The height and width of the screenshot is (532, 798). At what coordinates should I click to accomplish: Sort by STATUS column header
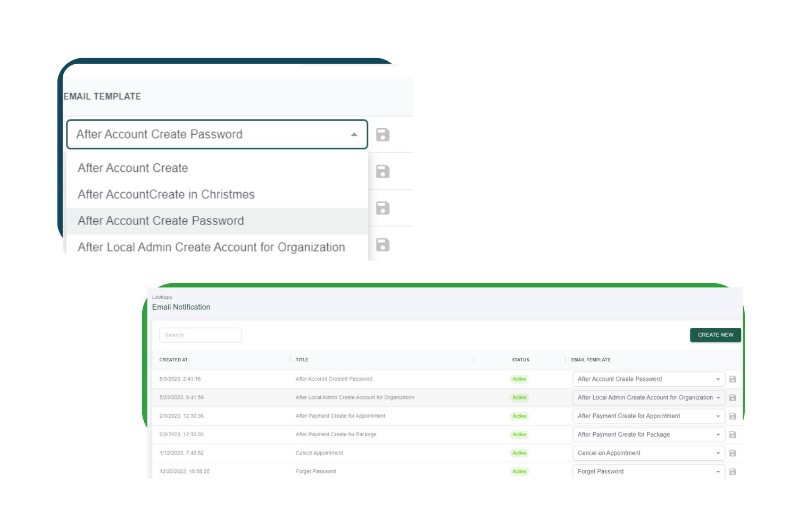[520, 360]
